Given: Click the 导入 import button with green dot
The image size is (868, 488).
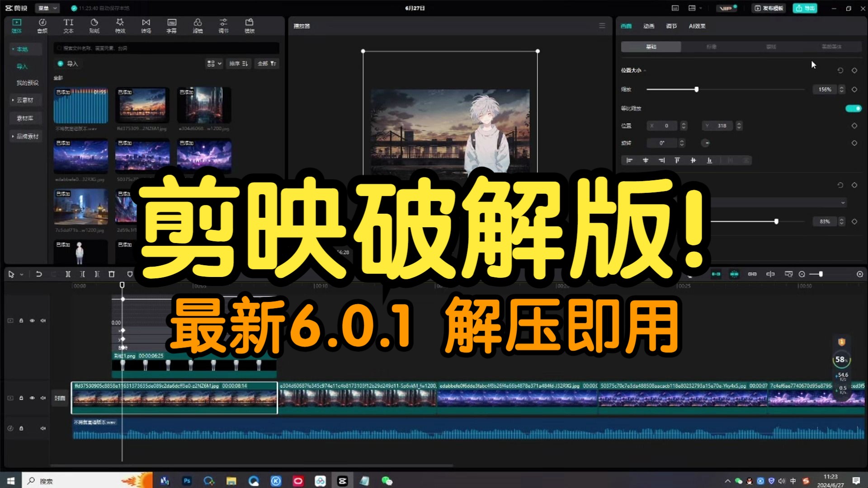Looking at the screenshot, I should point(68,64).
